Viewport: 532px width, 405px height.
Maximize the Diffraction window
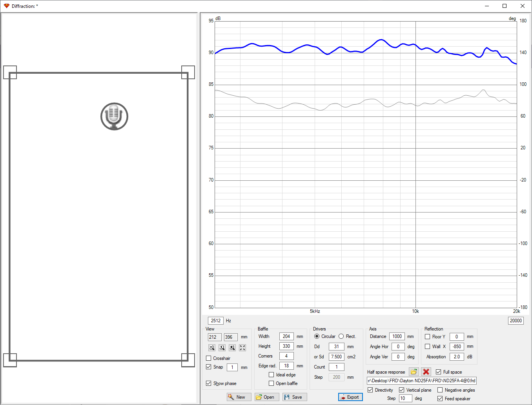(x=505, y=6)
